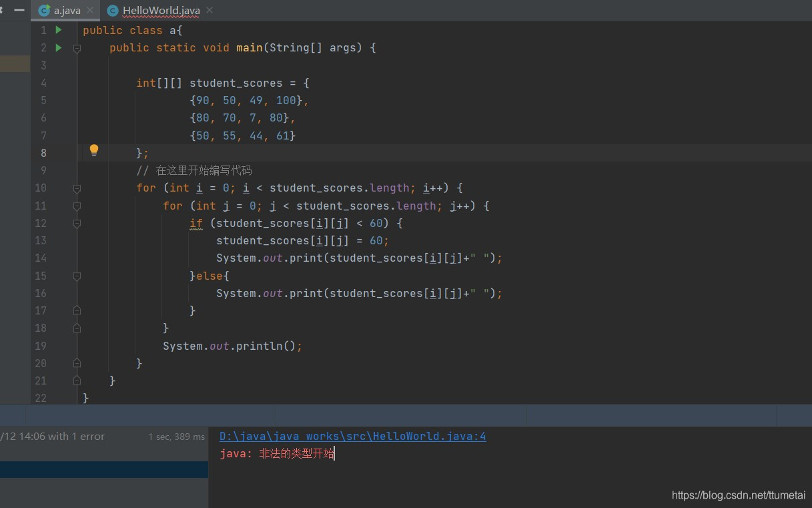
Task: Click the '1 sec, 389 ms' build duration
Action: tap(176, 437)
